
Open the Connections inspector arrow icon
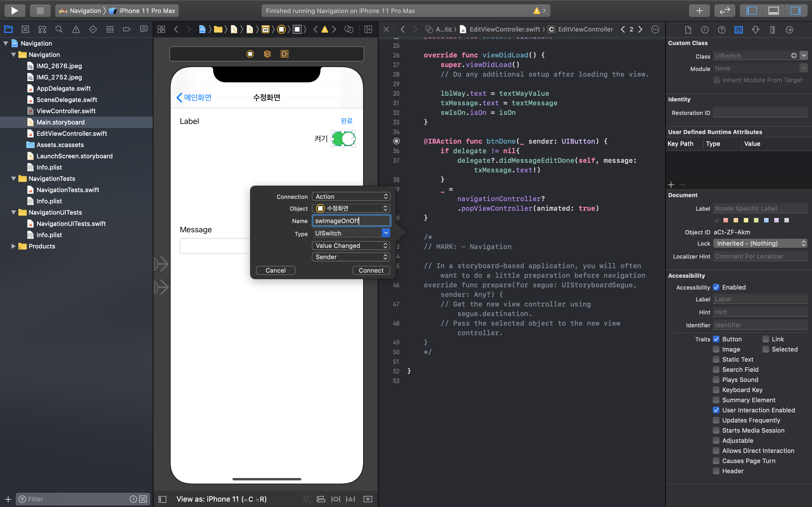pyautogui.click(x=789, y=30)
